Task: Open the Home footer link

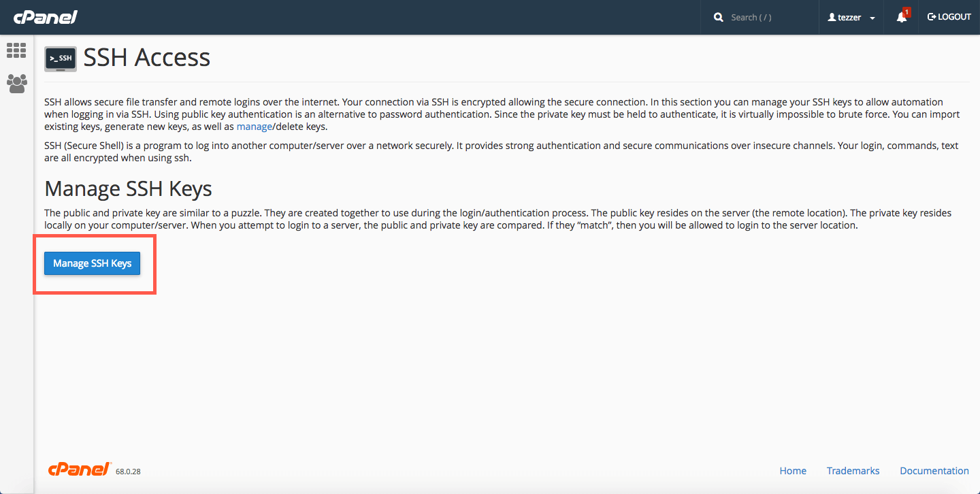Action: click(793, 471)
